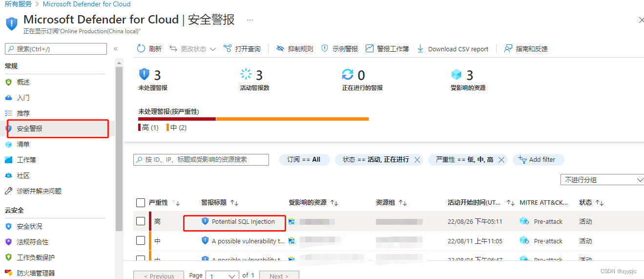Click the 社区 community icon
644x279 pixels.
click(x=8, y=175)
